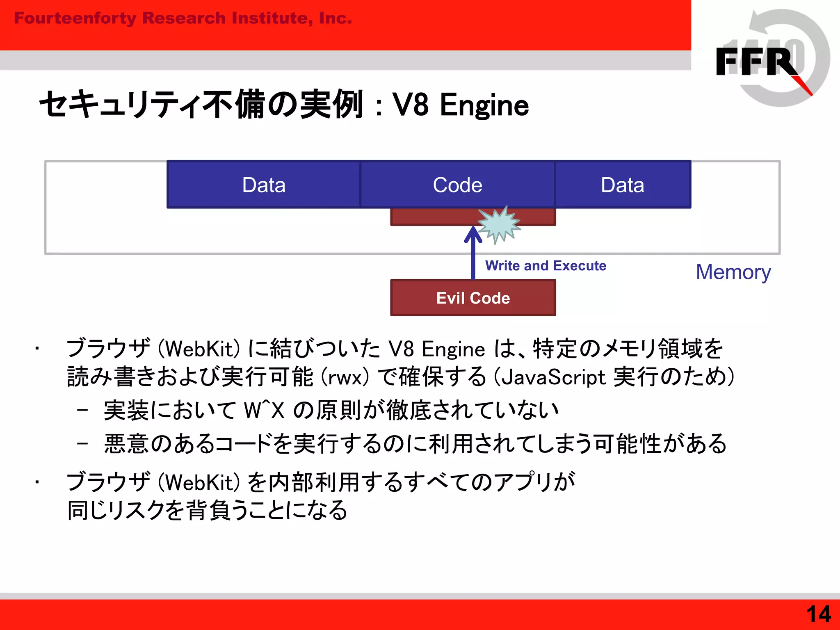Click the Evil Code box
Image resolution: width=840 pixels, height=630 pixels.
click(x=473, y=298)
